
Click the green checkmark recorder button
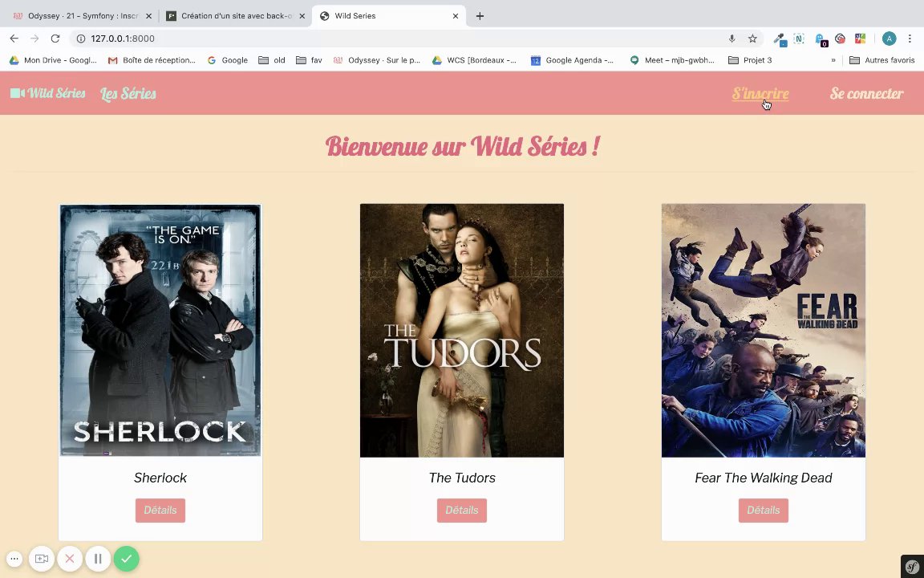[126, 559]
